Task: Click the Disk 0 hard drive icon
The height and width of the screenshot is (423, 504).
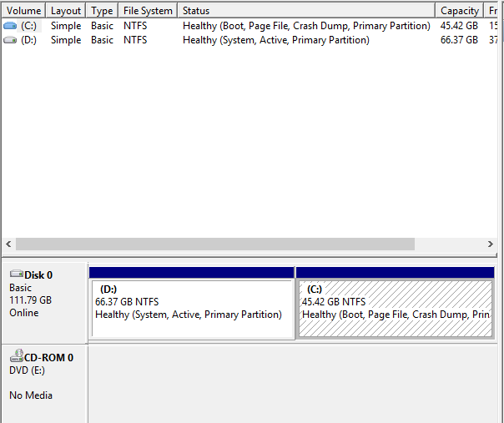Action: [x=16, y=274]
